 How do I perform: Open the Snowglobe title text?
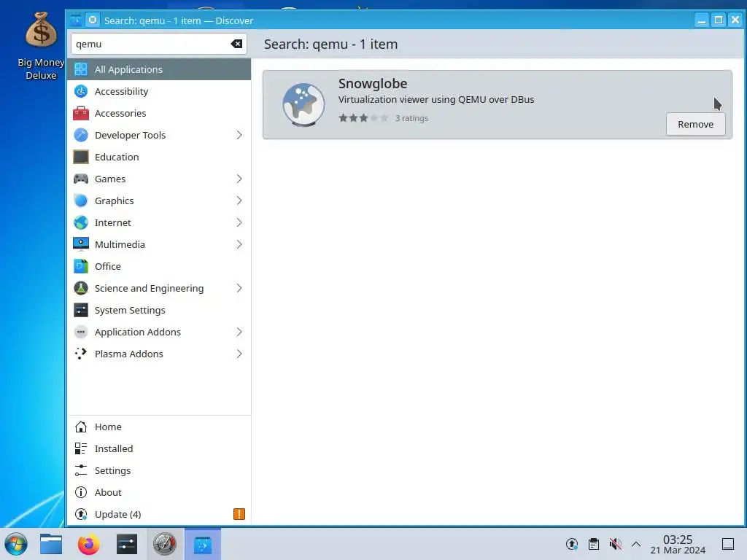click(x=373, y=84)
